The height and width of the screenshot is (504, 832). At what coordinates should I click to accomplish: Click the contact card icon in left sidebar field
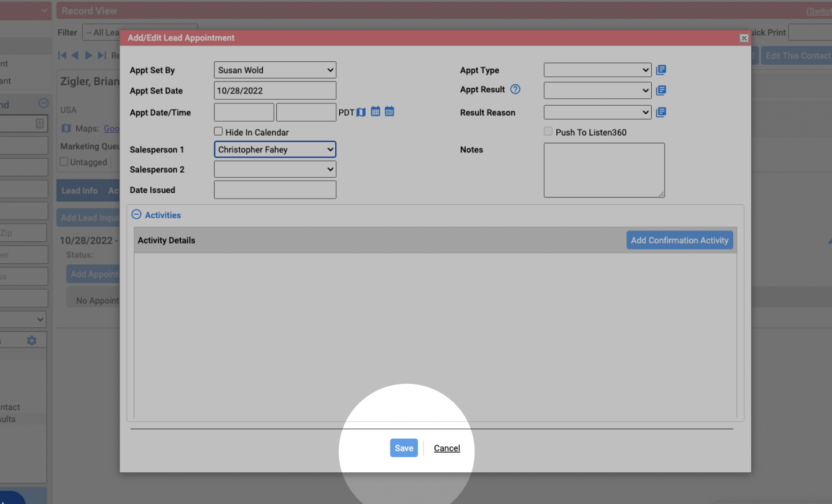click(39, 124)
